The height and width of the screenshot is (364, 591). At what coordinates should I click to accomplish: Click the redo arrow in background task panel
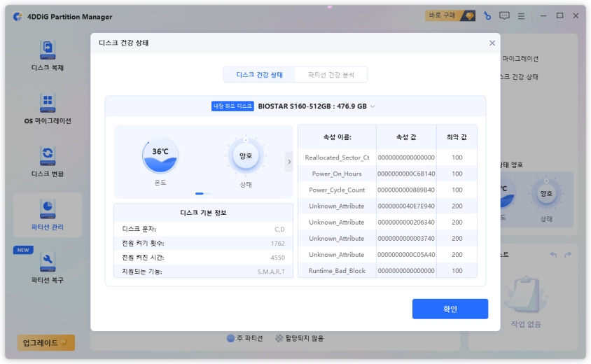point(568,255)
